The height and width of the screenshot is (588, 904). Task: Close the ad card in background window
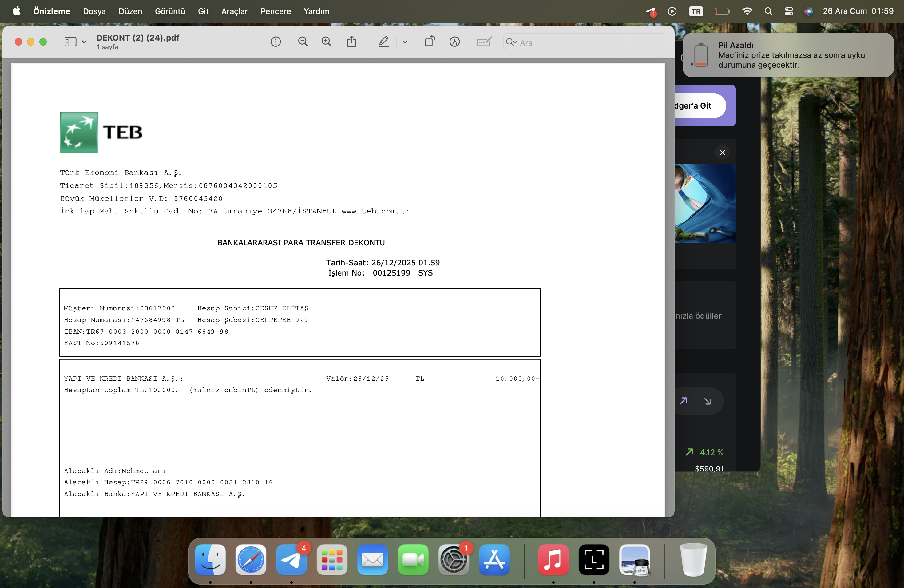click(x=723, y=152)
